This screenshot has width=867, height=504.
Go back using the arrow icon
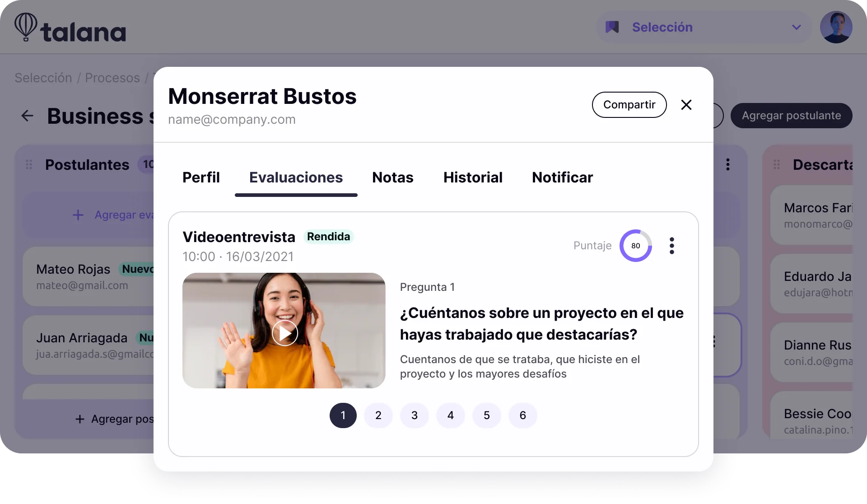(27, 116)
